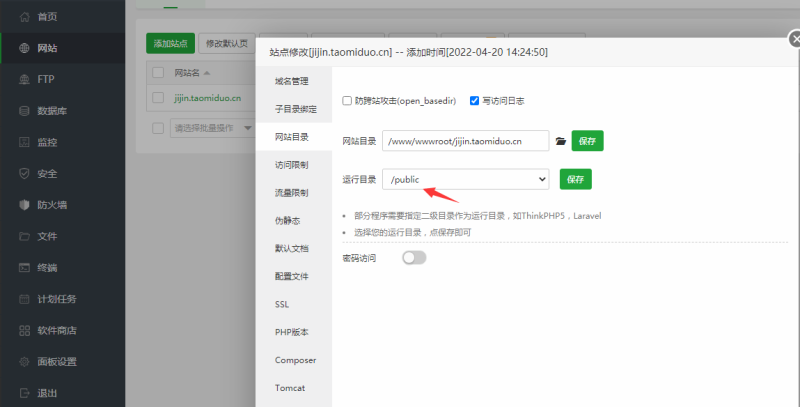
Task: Browse folder icon next to 网站目录 field
Action: (x=561, y=141)
